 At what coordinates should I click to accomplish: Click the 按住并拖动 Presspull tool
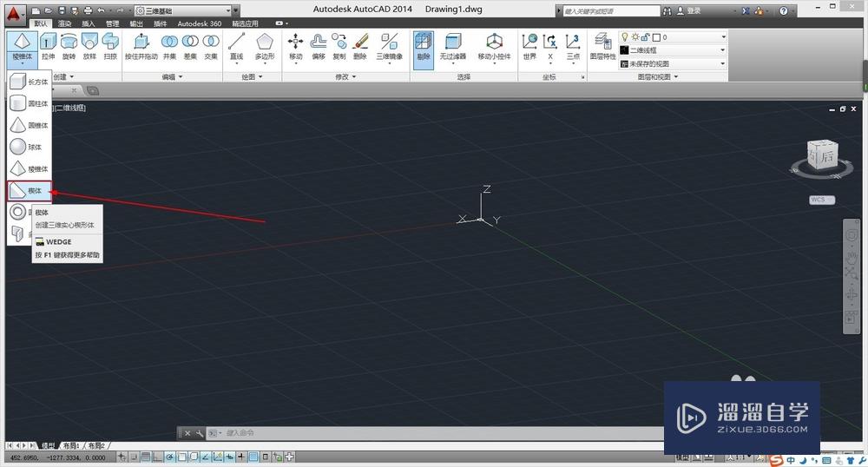coord(141,47)
